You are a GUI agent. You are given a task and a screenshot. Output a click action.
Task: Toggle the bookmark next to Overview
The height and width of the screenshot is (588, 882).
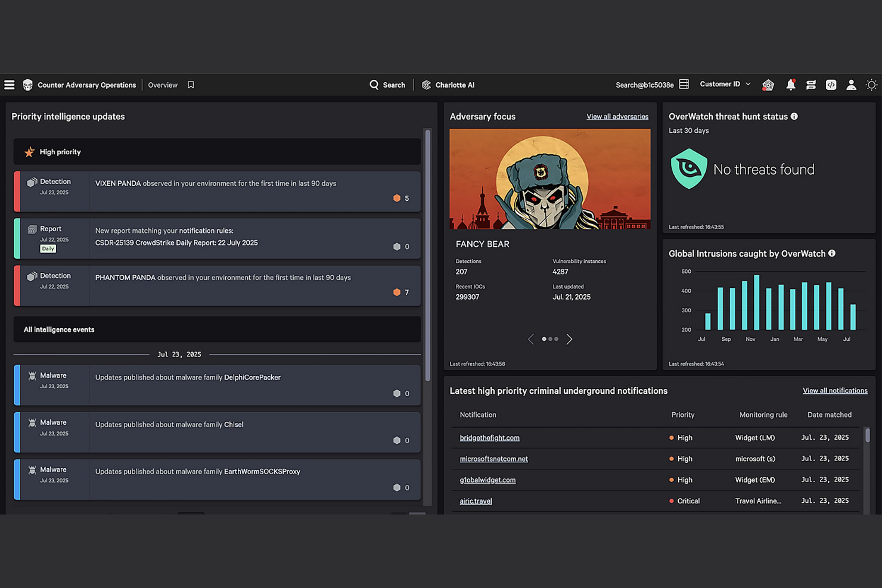pos(190,85)
